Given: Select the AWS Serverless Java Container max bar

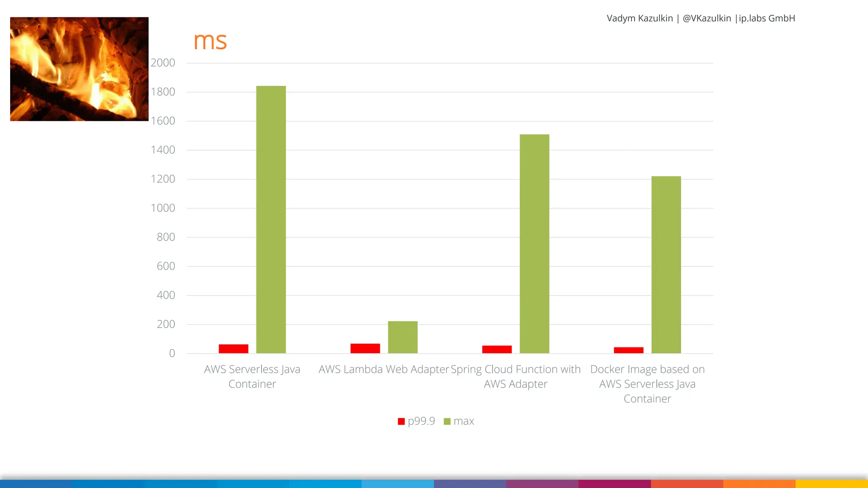Looking at the screenshot, I should point(271,219).
